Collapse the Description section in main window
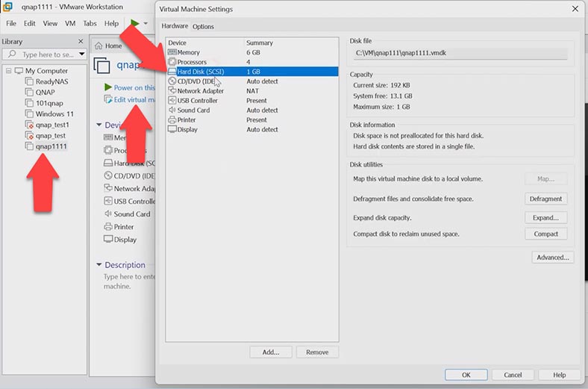This screenshot has width=588, height=389. click(99, 264)
